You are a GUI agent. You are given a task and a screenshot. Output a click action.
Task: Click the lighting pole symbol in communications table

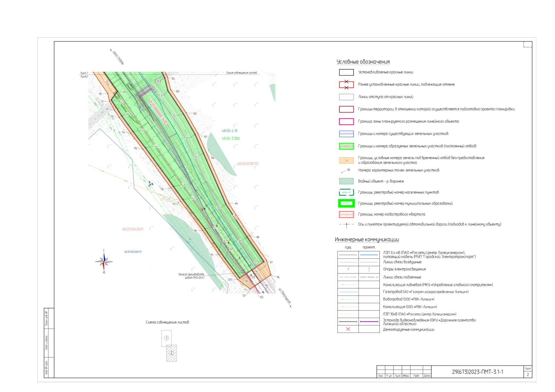[369, 269]
